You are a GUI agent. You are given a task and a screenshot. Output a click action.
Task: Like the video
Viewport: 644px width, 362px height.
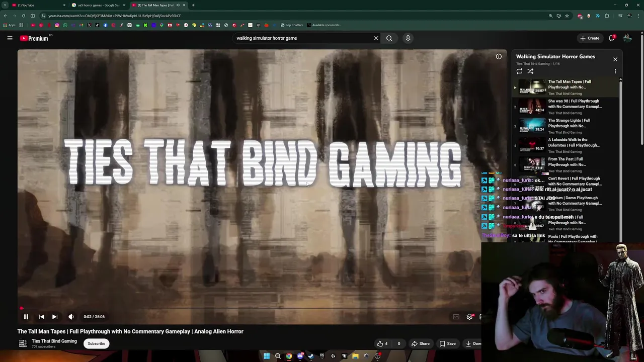tap(382, 344)
